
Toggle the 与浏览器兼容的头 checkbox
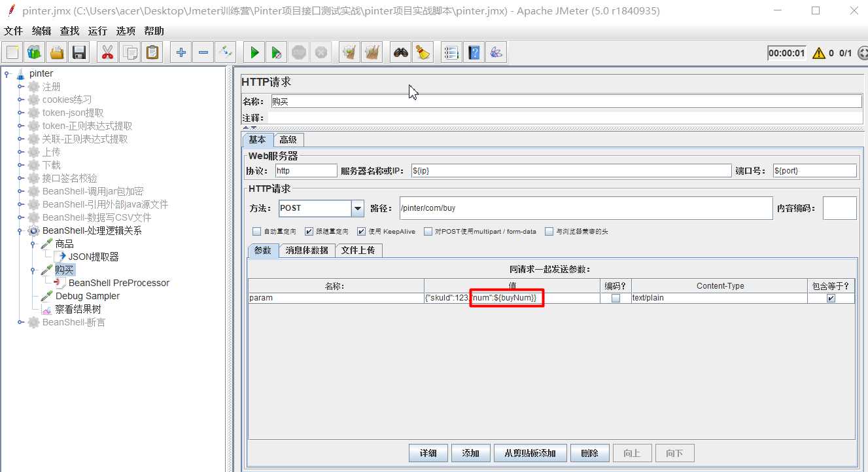pos(550,232)
